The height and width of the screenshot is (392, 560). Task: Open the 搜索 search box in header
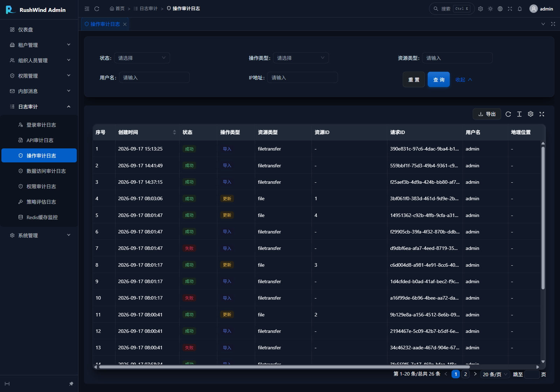452,9
